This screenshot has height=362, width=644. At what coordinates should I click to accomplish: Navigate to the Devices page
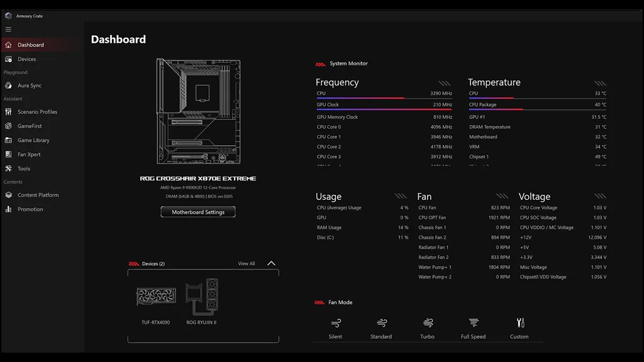26,59
